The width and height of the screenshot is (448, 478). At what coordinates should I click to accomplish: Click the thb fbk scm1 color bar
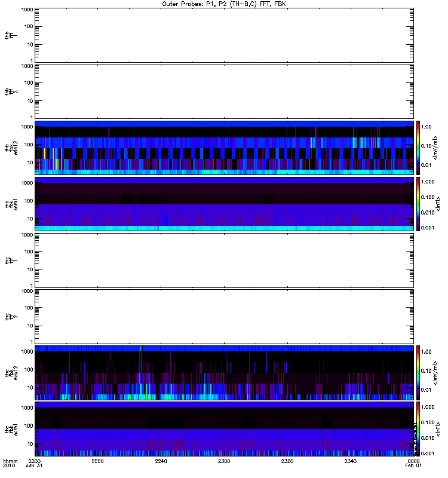click(x=418, y=204)
